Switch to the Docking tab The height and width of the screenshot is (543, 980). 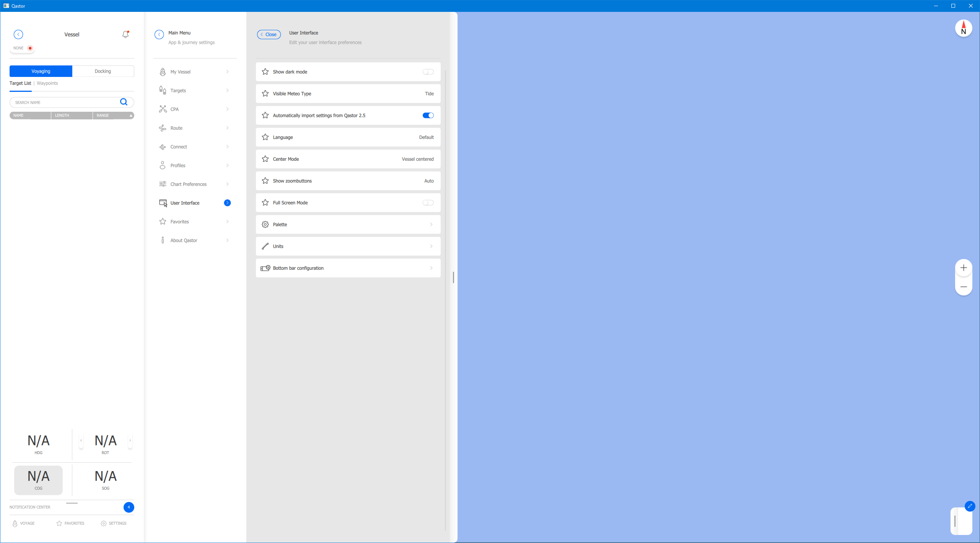tap(103, 71)
